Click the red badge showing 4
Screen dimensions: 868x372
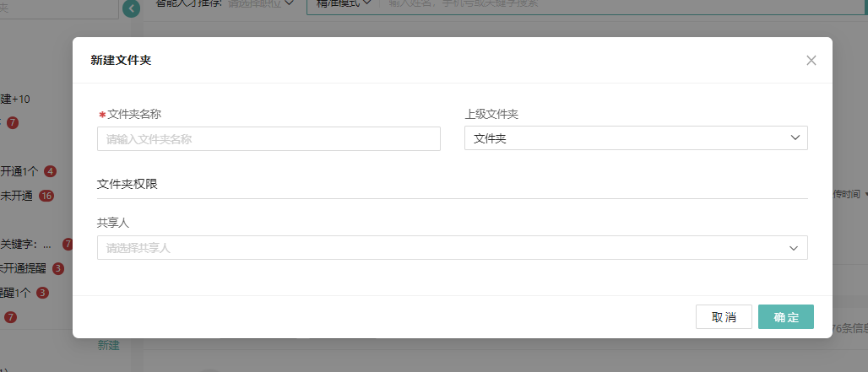point(51,171)
